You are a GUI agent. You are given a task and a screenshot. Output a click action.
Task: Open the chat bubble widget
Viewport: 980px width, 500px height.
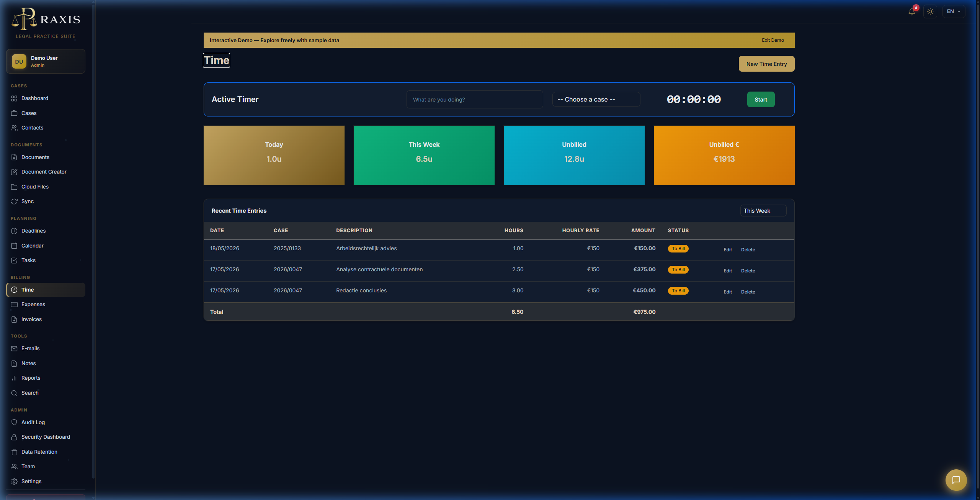(956, 480)
